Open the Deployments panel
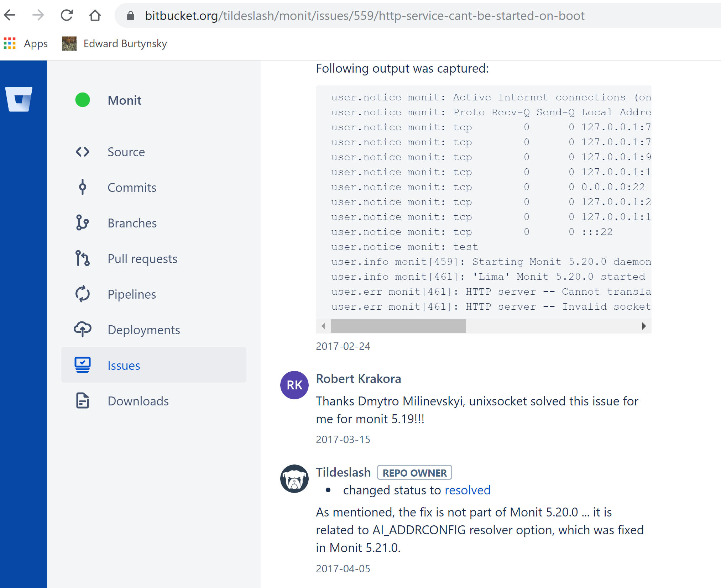The width and height of the screenshot is (721, 588). point(143,330)
